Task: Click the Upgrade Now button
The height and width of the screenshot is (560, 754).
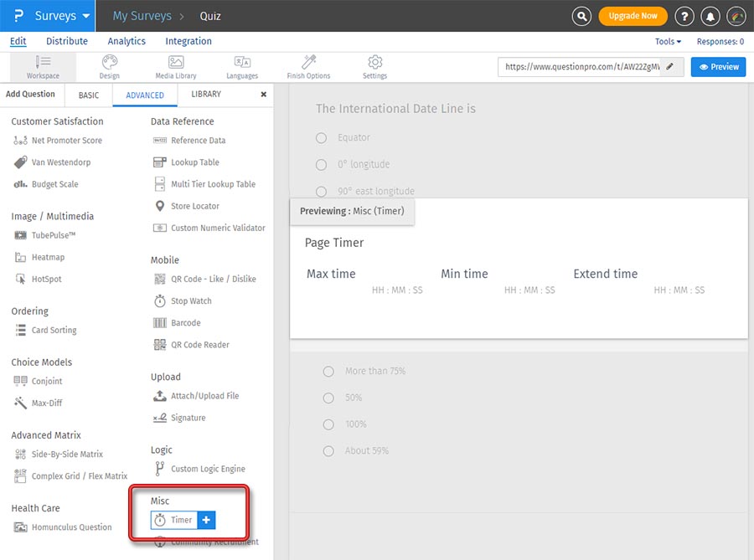Action: pyautogui.click(x=633, y=16)
